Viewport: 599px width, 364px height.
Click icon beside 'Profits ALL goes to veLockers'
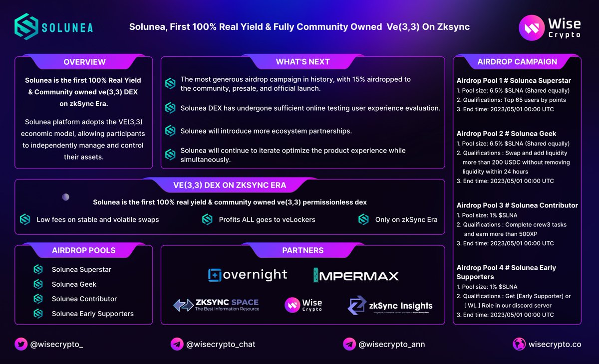[x=207, y=219]
